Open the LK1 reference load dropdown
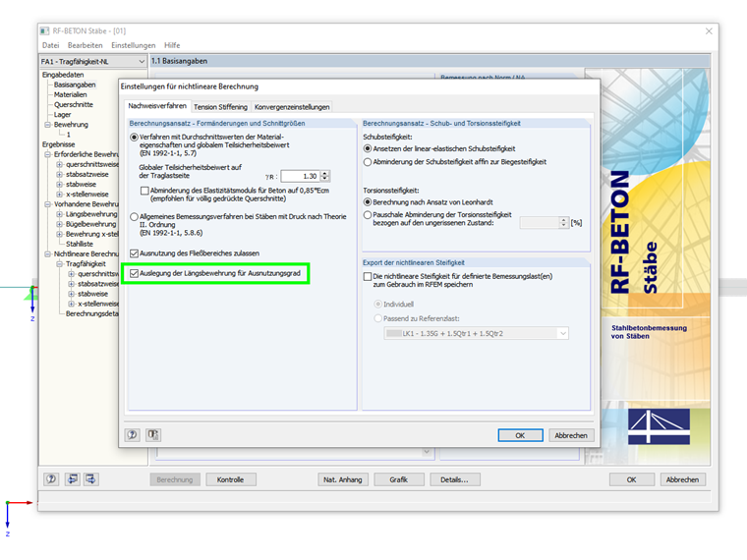The width and height of the screenshot is (747, 560). click(x=563, y=333)
